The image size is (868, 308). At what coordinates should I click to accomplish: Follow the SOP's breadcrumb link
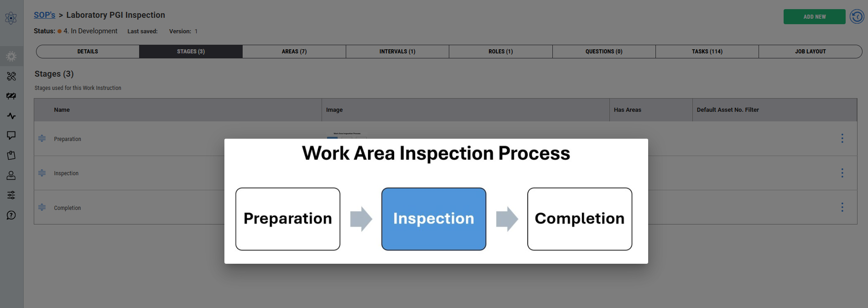pos(44,15)
